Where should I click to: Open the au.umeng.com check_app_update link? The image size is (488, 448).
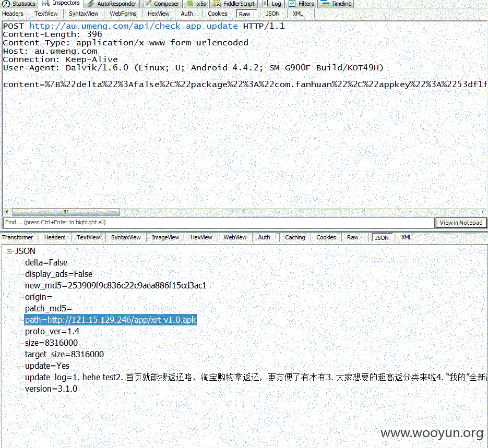tap(134, 26)
